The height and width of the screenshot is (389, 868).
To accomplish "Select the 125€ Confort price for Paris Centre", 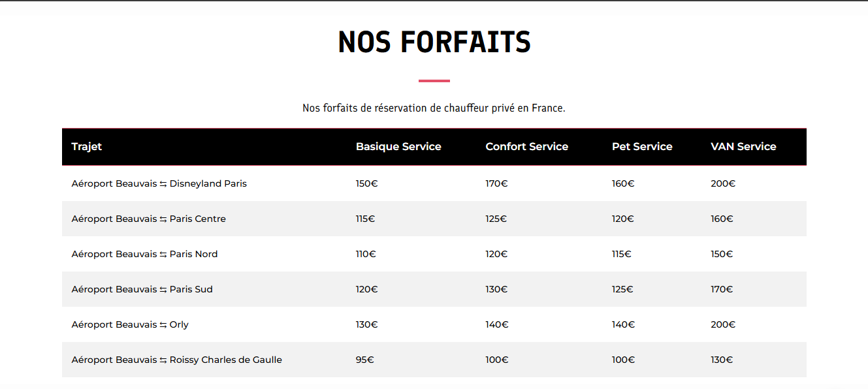I will (x=496, y=219).
